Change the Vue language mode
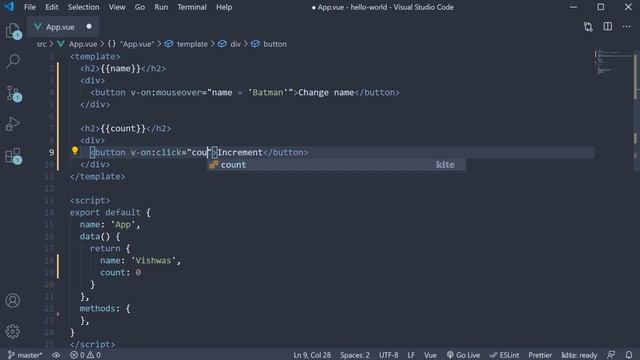640x360 pixels. tap(430, 355)
